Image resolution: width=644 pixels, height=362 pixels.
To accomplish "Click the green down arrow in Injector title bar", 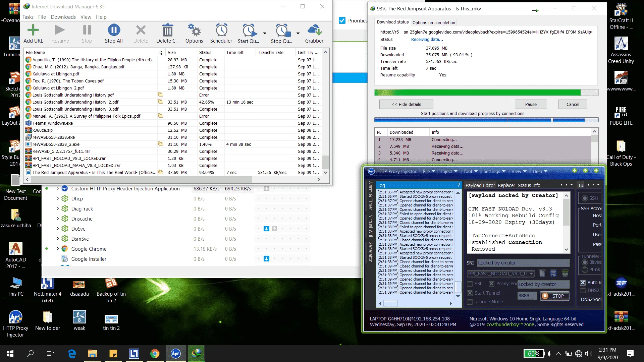I will (x=575, y=171).
